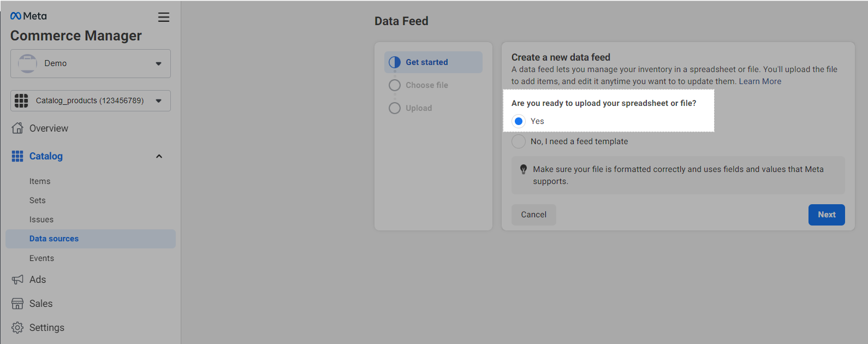Click the Overview home icon
The image size is (868, 344).
pyautogui.click(x=17, y=128)
